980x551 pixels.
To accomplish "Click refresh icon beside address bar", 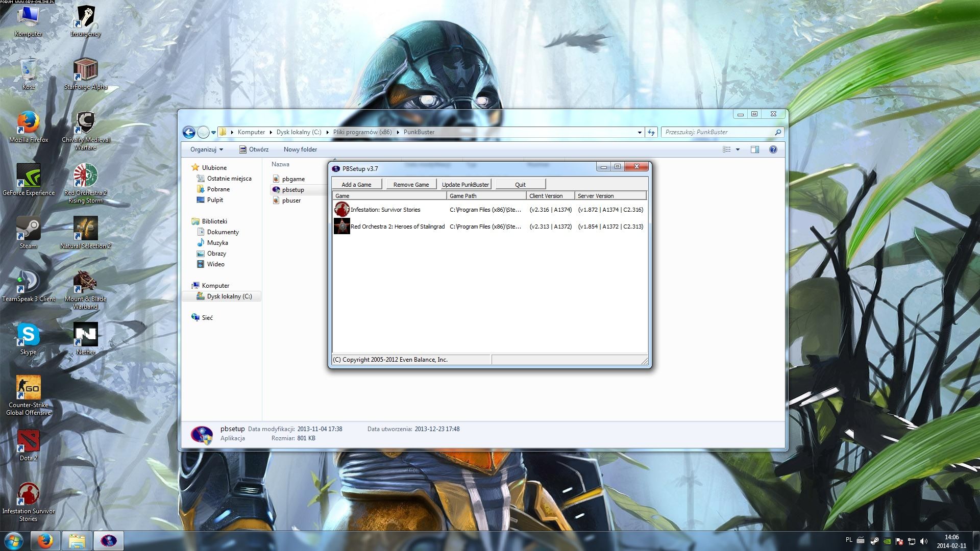I will tap(651, 132).
